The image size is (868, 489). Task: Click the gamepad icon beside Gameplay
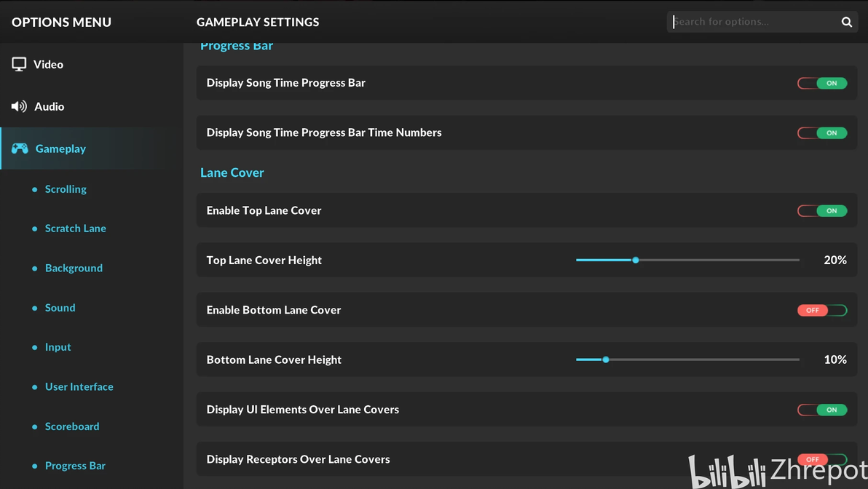tap(20, 148)
